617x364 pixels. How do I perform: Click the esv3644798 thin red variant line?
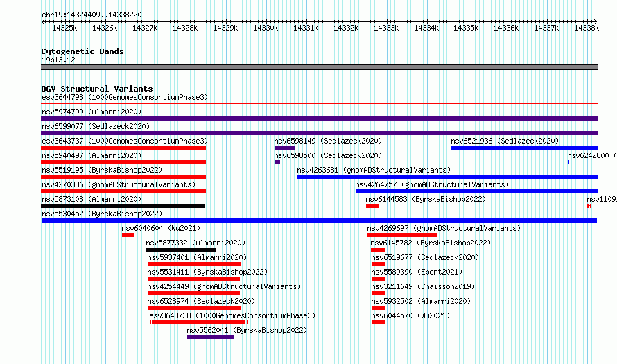coord(319,104)
